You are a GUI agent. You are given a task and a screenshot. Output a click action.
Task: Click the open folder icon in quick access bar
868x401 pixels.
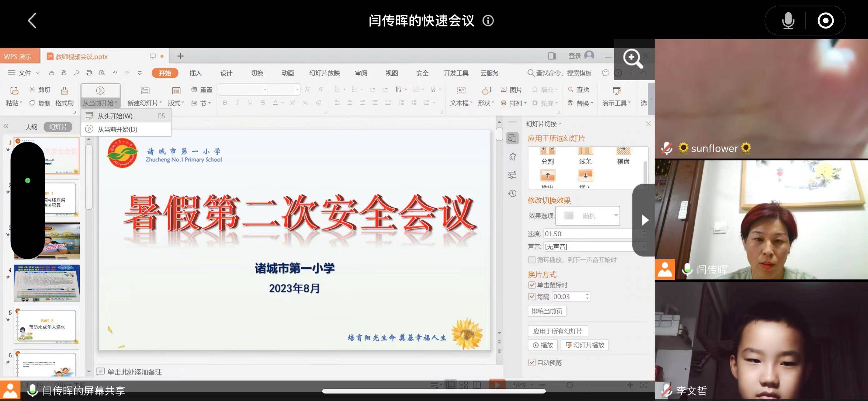pyautogui.click(x=51, y=73)
